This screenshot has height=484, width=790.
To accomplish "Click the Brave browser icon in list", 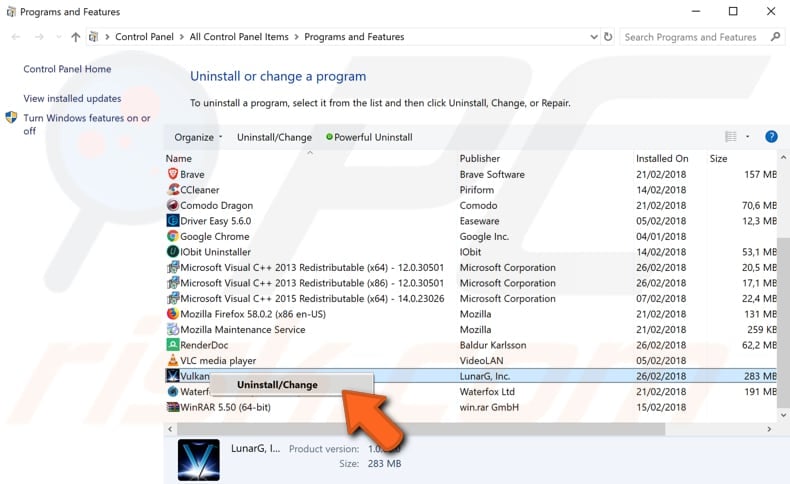I will [173, 174].
